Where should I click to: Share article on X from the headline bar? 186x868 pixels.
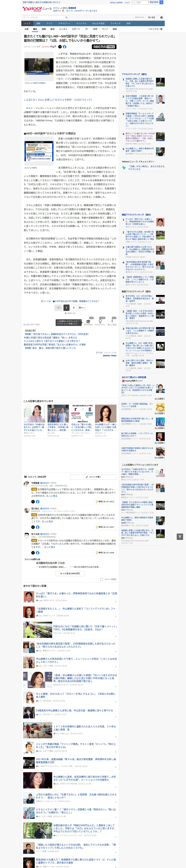60,47
